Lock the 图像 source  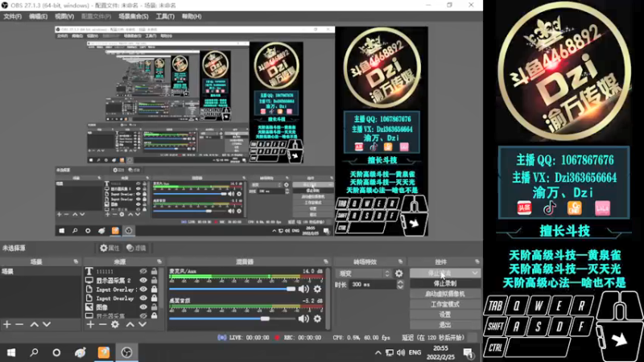[154, 307]
